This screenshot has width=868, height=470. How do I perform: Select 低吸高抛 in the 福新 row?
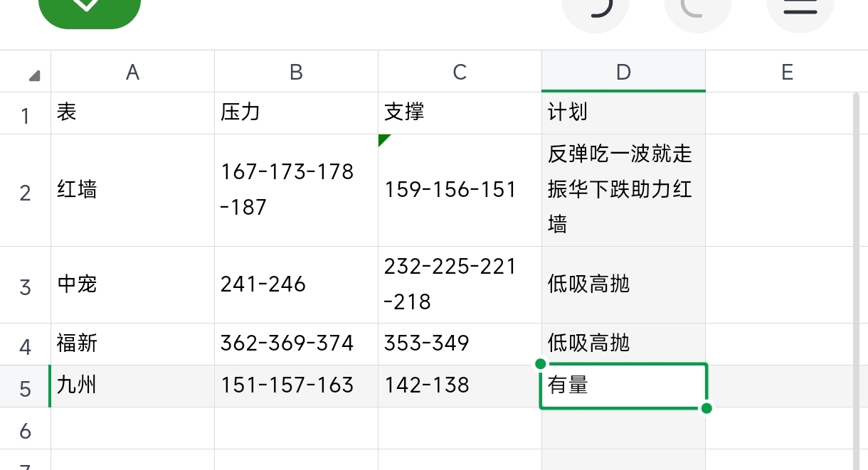623,344
